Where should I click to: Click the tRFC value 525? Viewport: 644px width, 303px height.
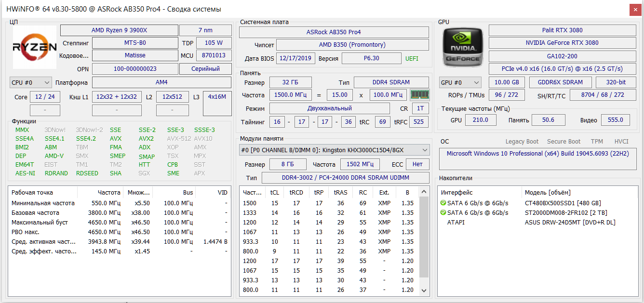(419, 122)
